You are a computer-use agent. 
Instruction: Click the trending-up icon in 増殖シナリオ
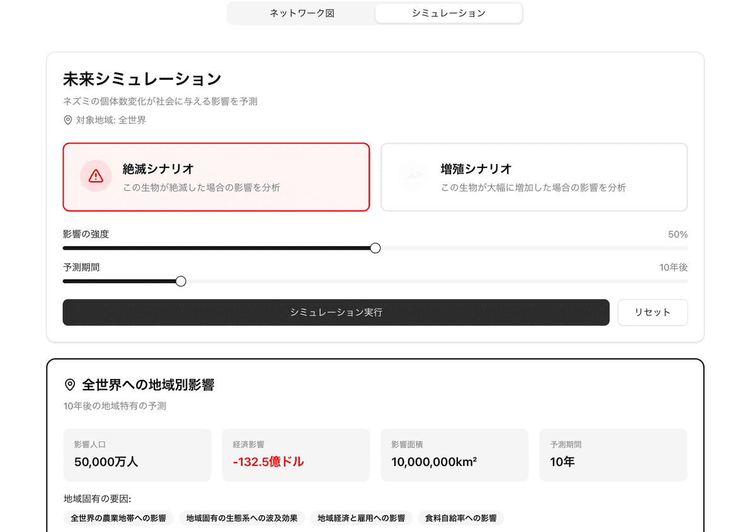click(414, 176)
